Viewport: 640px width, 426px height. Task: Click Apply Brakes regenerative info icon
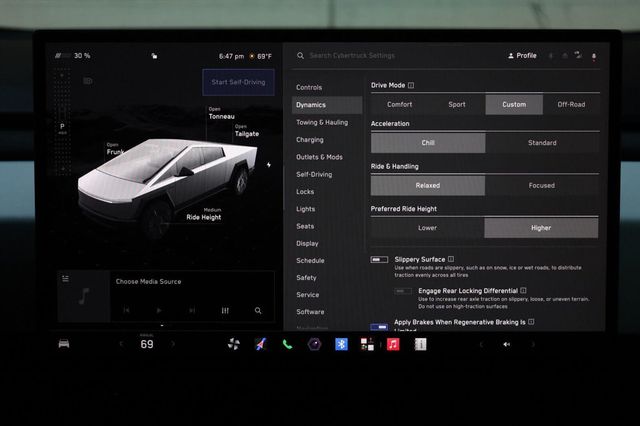coord(531,322)
